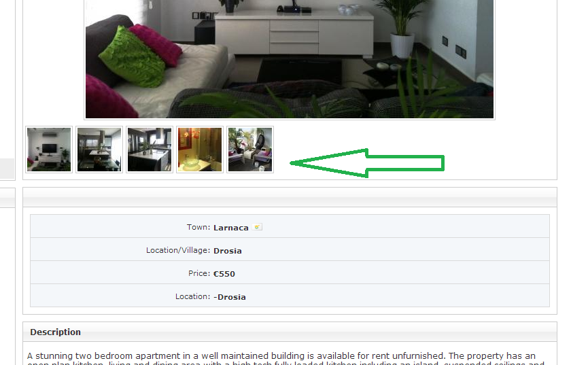Click the Drosia value in Location/Village row

(228, 251)
